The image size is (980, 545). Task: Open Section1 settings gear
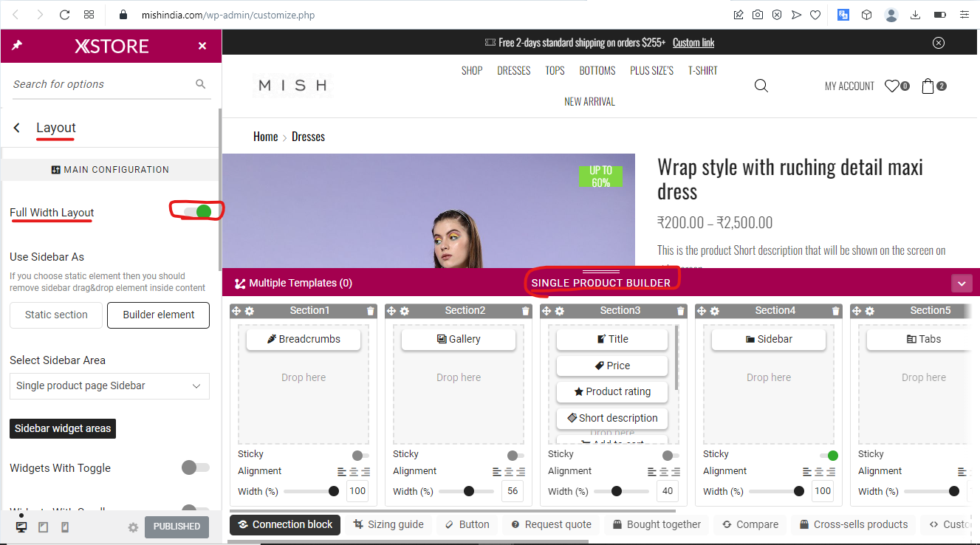[x=250, y=311]
